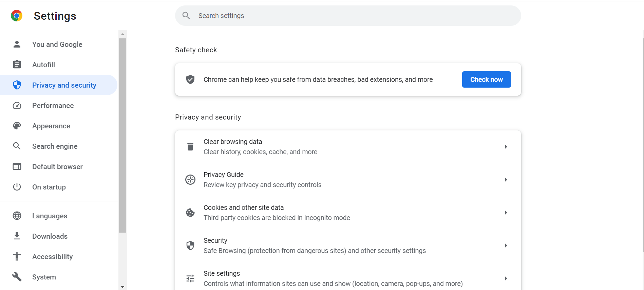644x290 pixels.
Task: Open Site settings chevron arrow
Action: pos(506,278)
